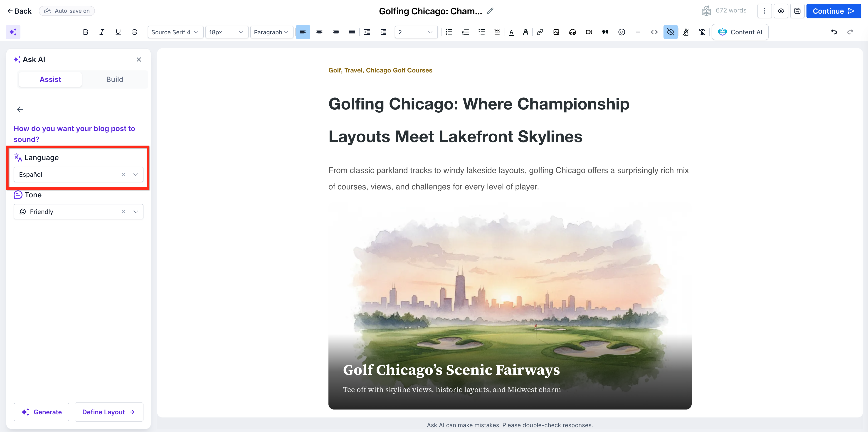Click the video camera insert icon
This screenshot has width=868, height=432.
(x=589, y=32)
